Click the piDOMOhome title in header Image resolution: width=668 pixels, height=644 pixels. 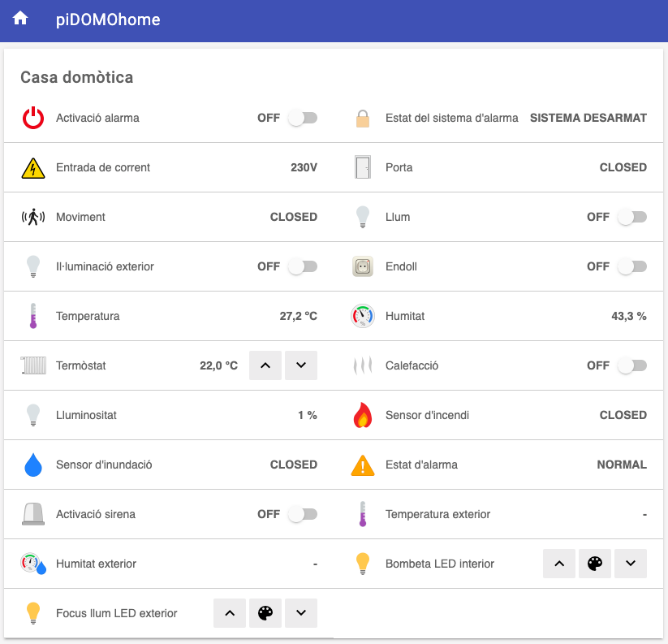[108, 20]
